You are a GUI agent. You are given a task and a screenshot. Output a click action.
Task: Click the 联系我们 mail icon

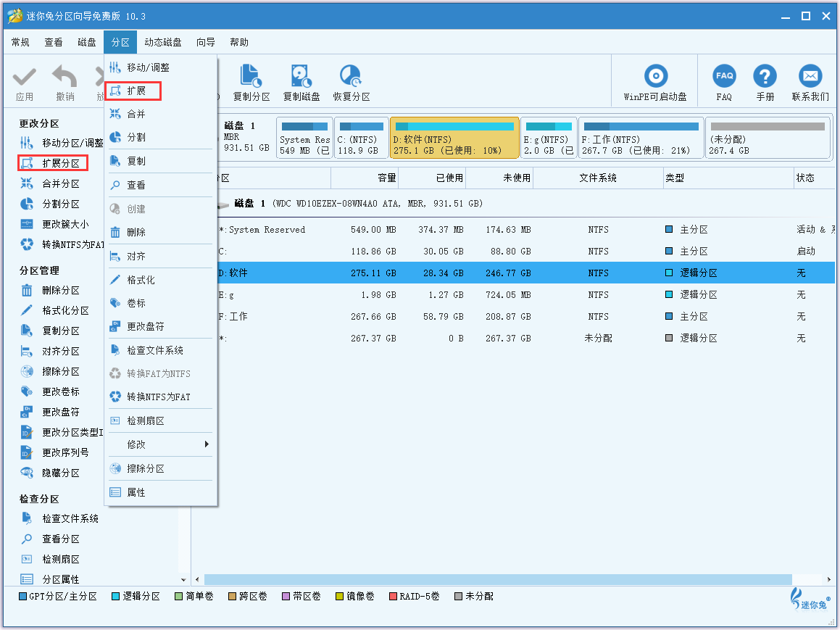tap(810, 83)
